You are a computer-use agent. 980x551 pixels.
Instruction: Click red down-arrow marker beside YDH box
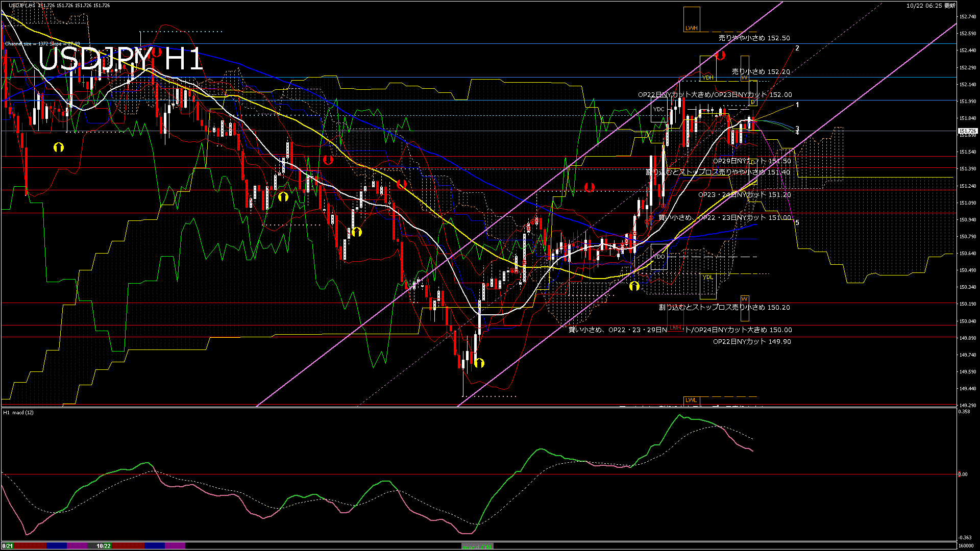[720, 55]
